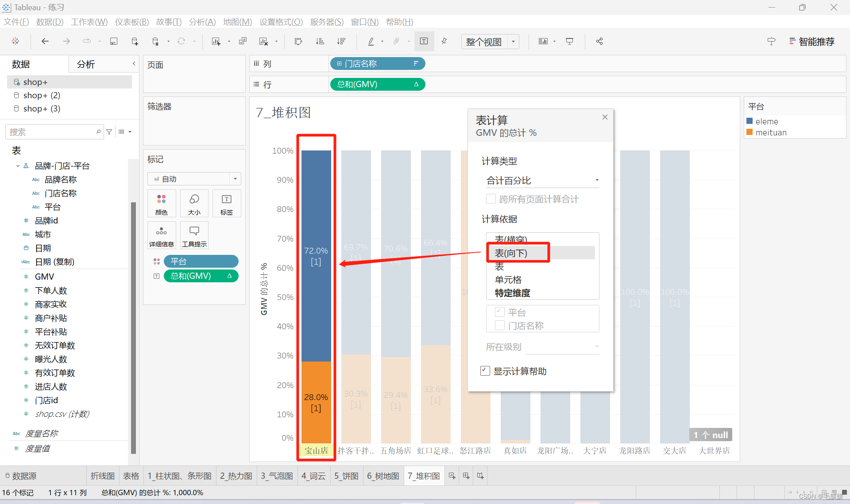The height and width of the screenshot is (504, 850).
Task: Click the 1 个 null indicator
Action: click(x=711, y=435)
